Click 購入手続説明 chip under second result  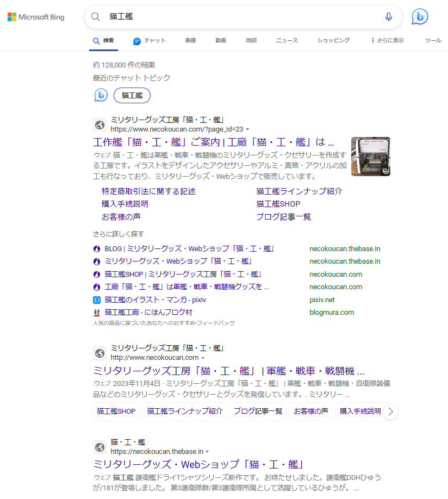click(360, 411)
